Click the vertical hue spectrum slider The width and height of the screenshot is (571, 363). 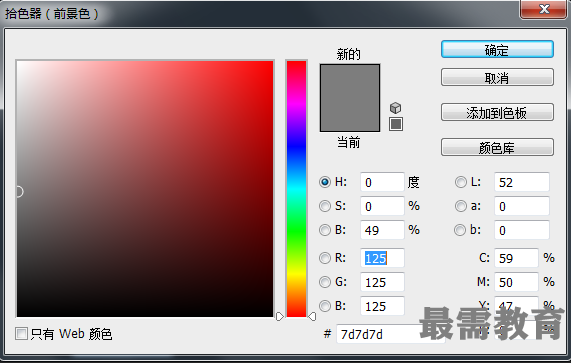(x=296, y=189)
